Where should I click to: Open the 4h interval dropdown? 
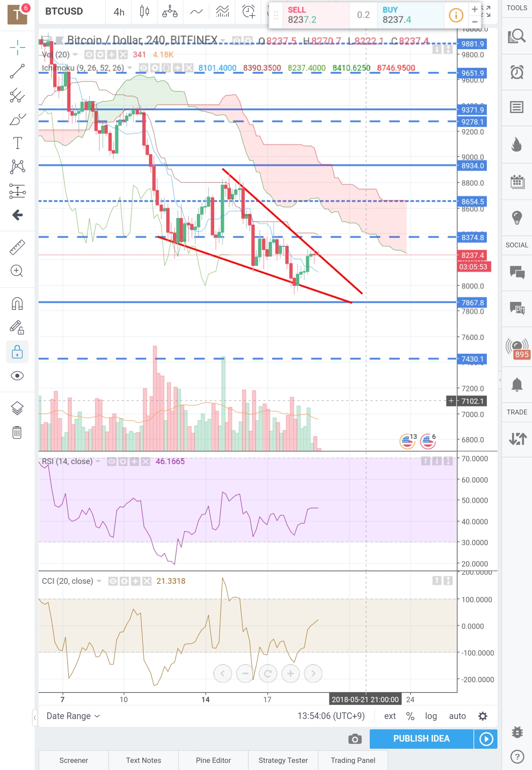(x=119, y=12)
